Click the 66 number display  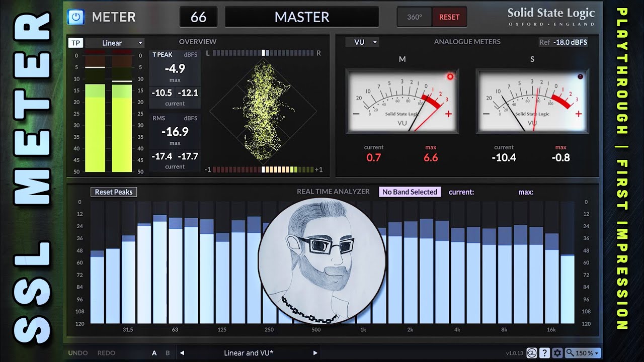[198, 17]
